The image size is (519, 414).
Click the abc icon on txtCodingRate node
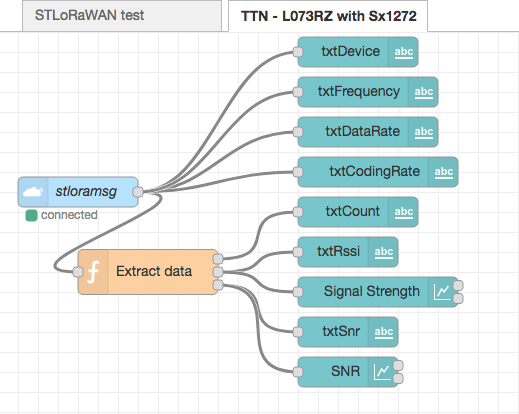[444, 172]
